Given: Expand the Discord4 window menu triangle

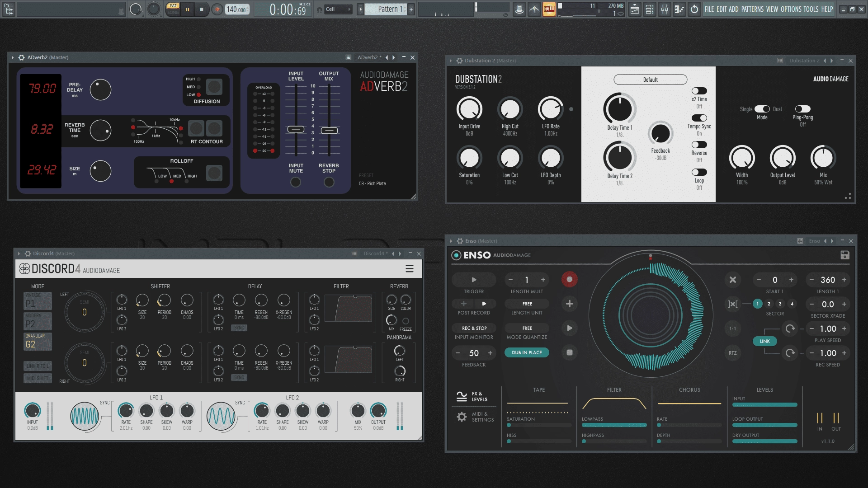Looking at the screenshot, I should click(x=19, y=253).
